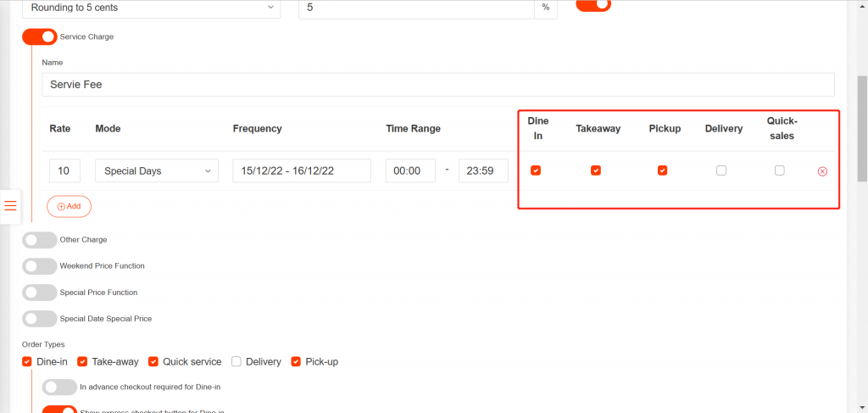Open the 15/12/22 - 16/12/22 frequency date picker

tap(301, 170)
